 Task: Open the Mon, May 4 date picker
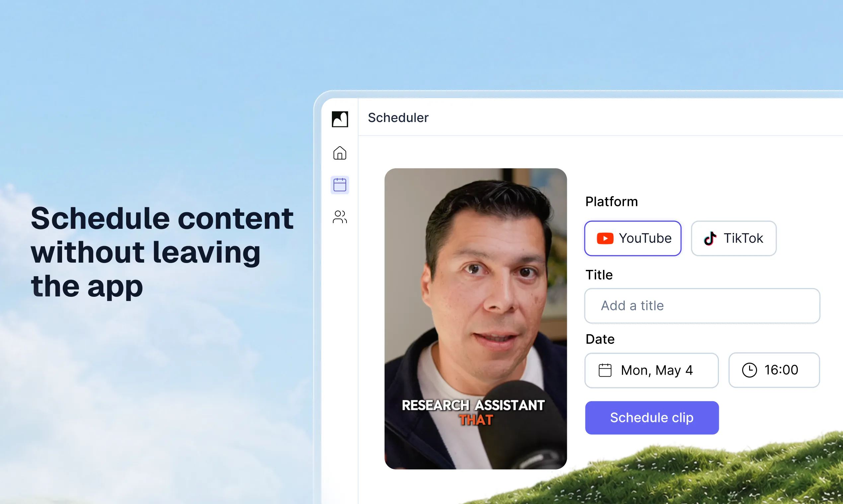click(651, 370)
